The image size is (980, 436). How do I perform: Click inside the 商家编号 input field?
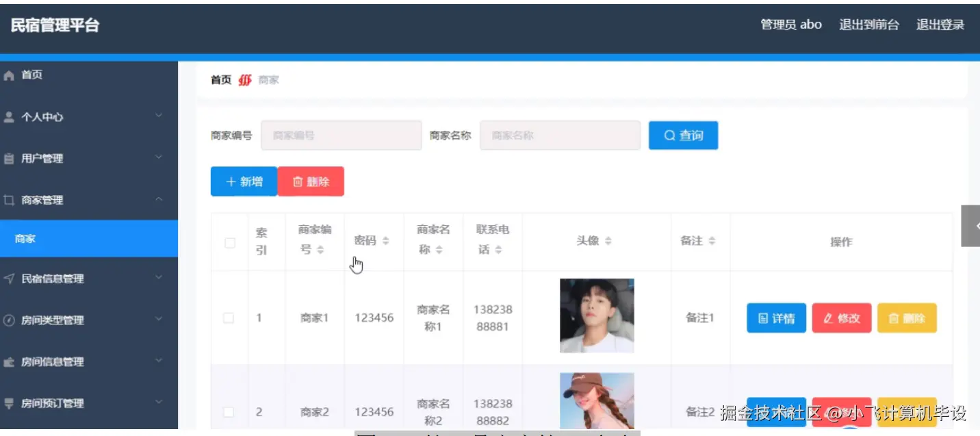coord(341,135)
